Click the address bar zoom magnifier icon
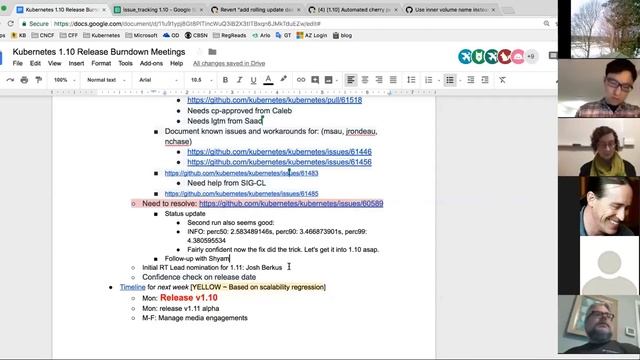This screenshot has height=360, width=640. (x=547, y=24)
